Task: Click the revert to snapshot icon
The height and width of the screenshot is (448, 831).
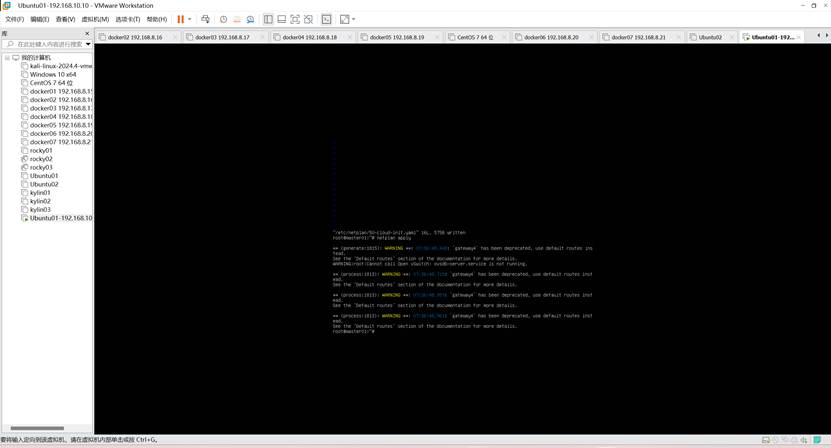Action: click(x=237, y=19)
